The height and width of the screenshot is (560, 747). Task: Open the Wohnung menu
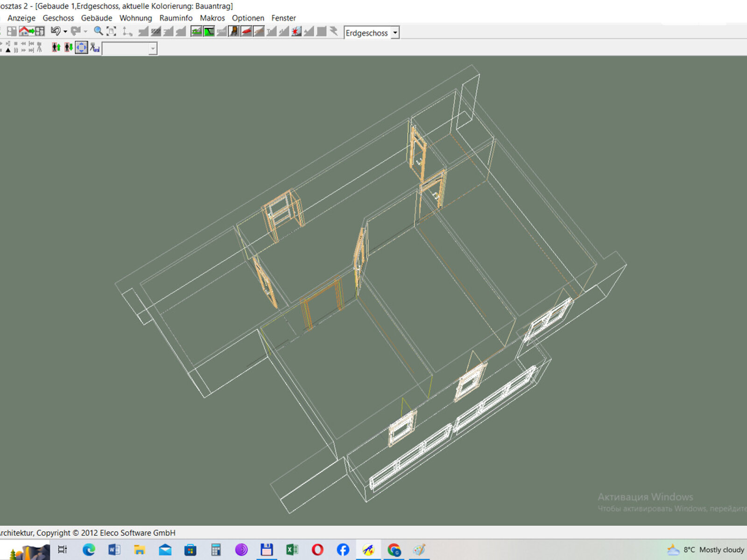[x=136, y=18]
